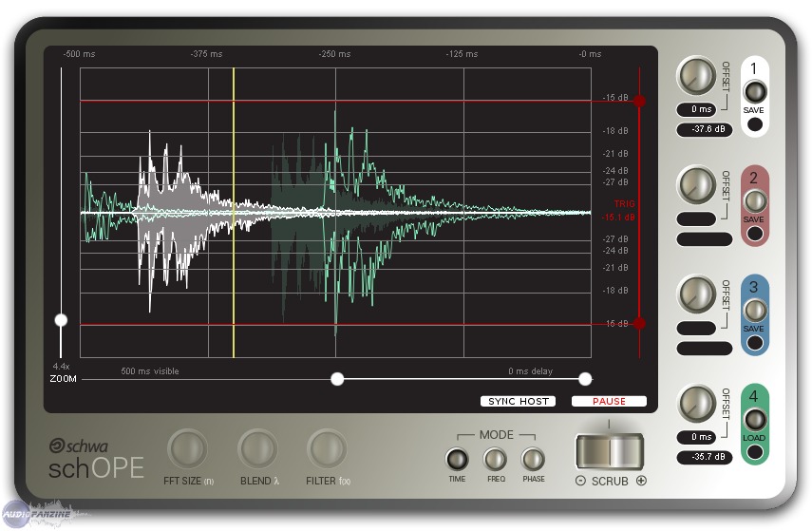Click the red PAUSE button
Screen dimensions: 812x531
(x=609, y=402)
